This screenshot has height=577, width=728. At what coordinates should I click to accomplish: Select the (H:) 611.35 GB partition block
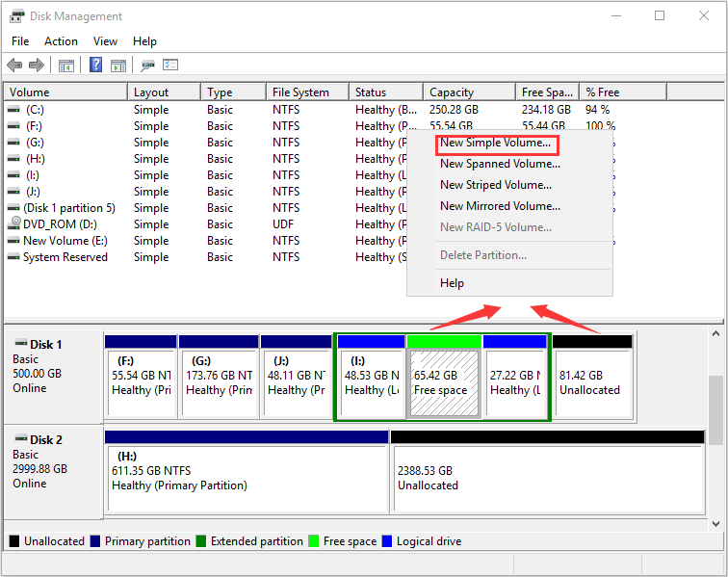(x=247, y=472)
